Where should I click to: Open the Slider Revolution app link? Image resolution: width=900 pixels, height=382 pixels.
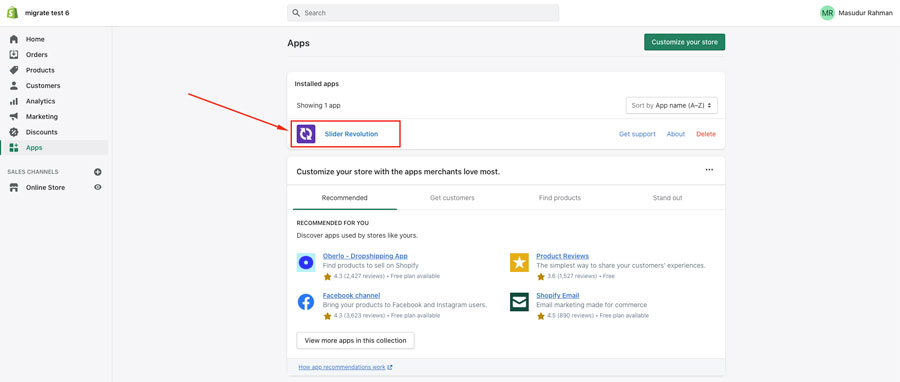351,134
